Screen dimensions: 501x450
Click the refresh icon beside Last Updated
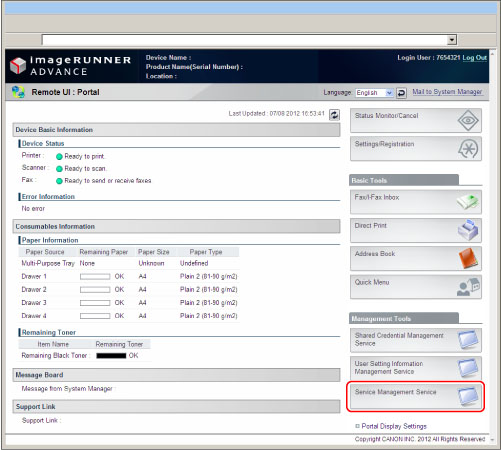334,115
